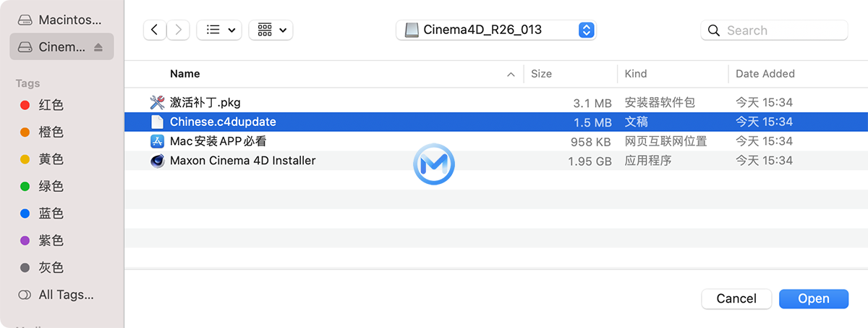Click the 应用程序 kind cell

point(648,161)
